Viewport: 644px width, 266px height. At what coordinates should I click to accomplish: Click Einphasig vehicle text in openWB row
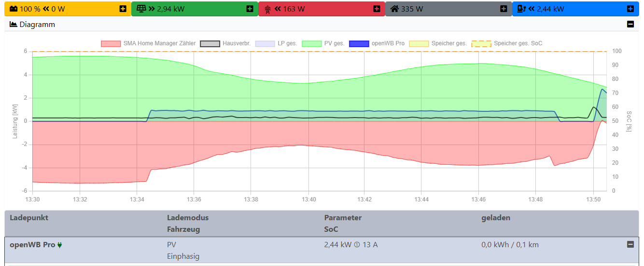point(183,256)
